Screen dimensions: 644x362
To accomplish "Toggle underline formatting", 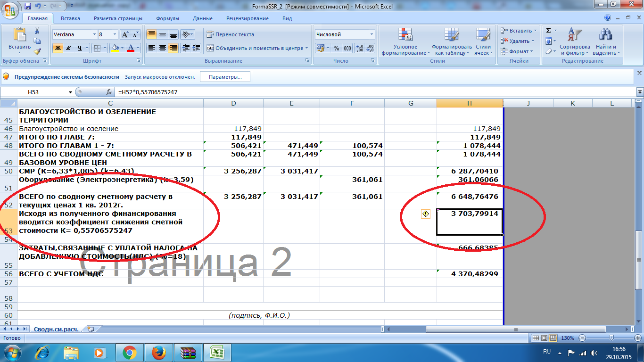I will (80, 48).
